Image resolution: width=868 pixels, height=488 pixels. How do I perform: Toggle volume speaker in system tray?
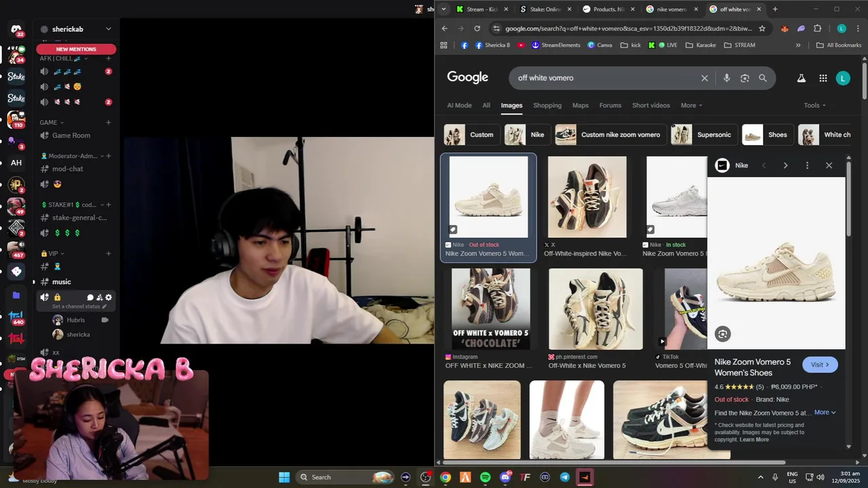[820, 477]
